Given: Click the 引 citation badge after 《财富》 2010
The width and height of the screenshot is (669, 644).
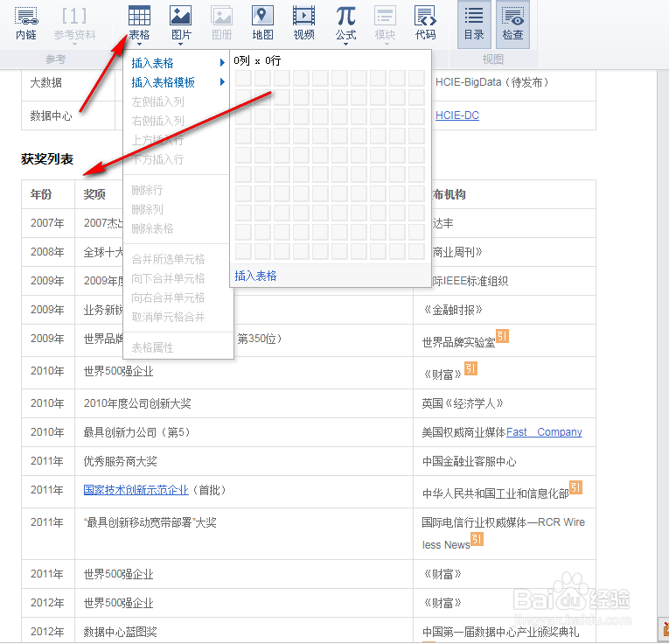Looking at the screenshot, I should (470, 368).
